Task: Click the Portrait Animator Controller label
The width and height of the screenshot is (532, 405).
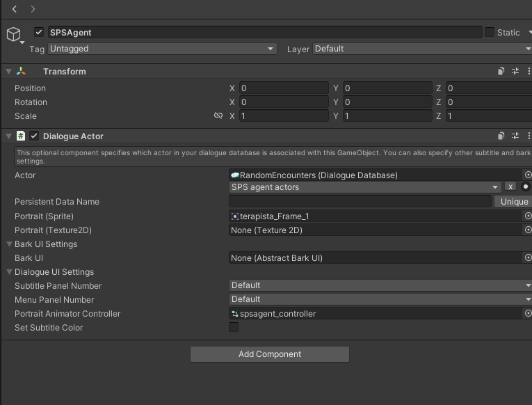Action: coord(67,314)
